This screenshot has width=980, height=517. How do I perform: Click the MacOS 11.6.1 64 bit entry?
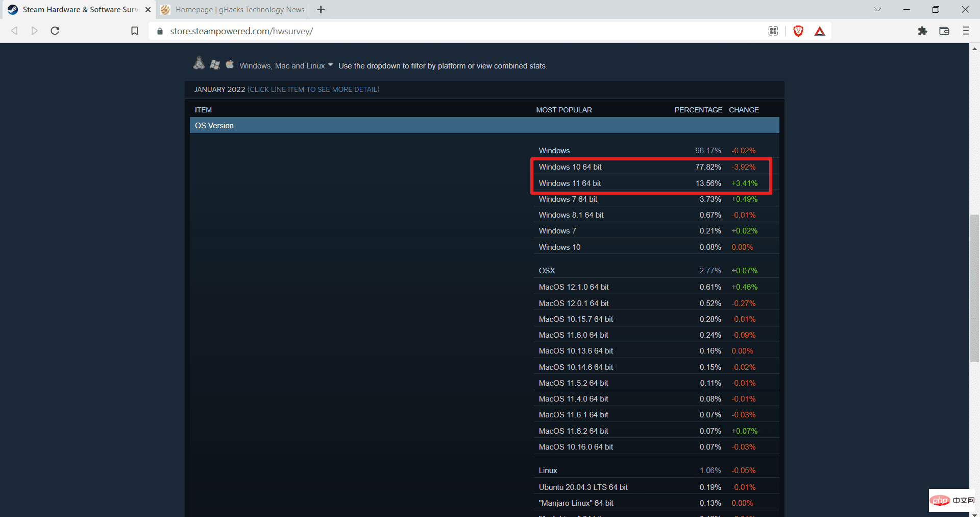coord(574,415)
